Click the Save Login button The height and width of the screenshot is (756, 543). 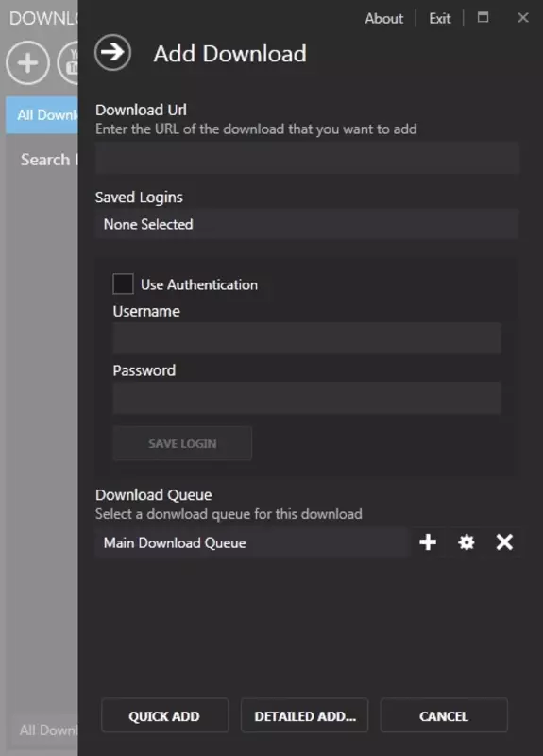182,443
